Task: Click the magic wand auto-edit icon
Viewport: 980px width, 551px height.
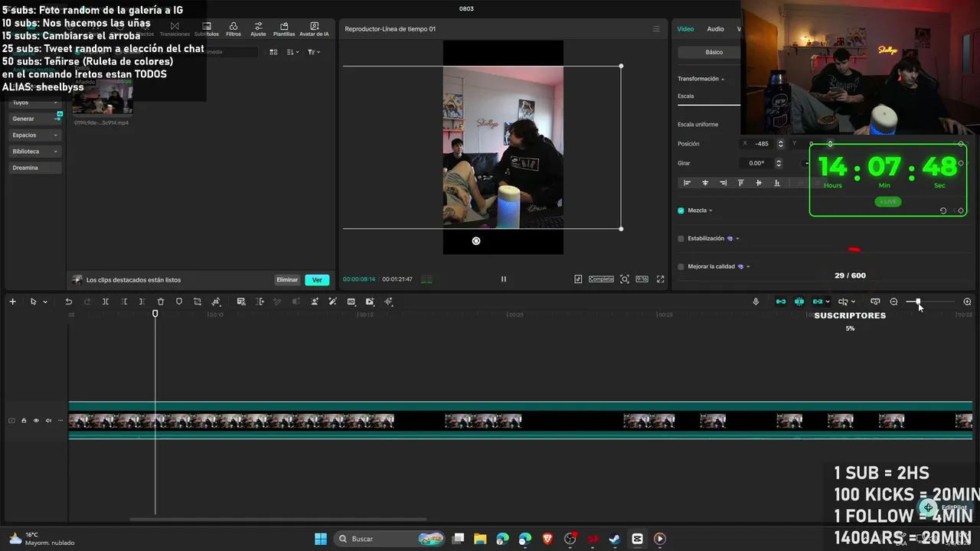Action: [x=332, y=302]
